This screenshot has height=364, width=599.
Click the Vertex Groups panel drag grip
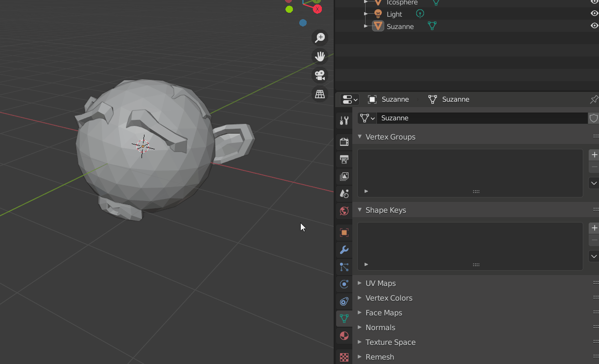[x=596, y=137]
